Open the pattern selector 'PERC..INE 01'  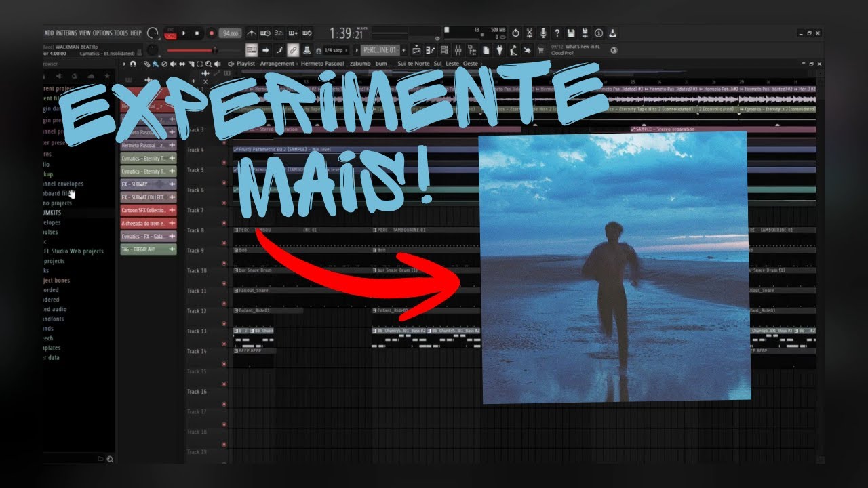380,50
